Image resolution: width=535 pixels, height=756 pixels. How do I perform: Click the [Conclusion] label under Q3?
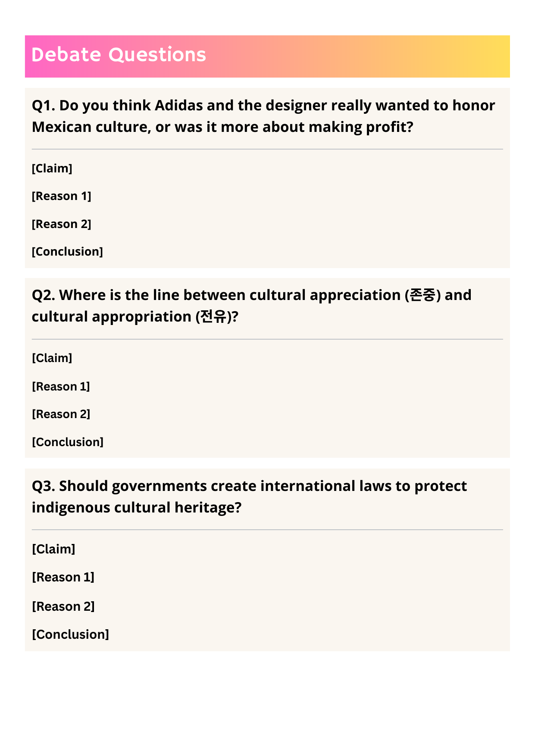click(70, 634)
